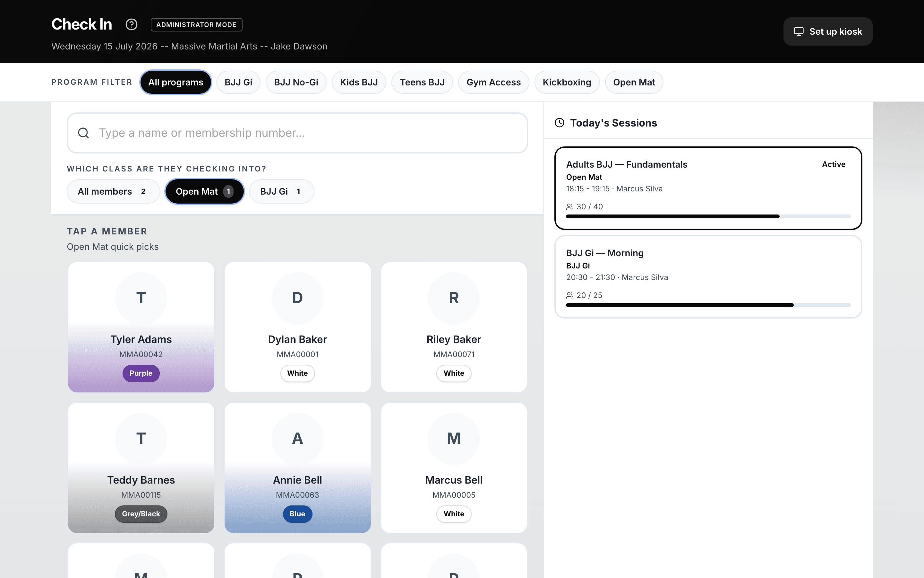924x578 pixels.
Task: Choose Open Mat class chip
Action: click(x=204, y=191)
